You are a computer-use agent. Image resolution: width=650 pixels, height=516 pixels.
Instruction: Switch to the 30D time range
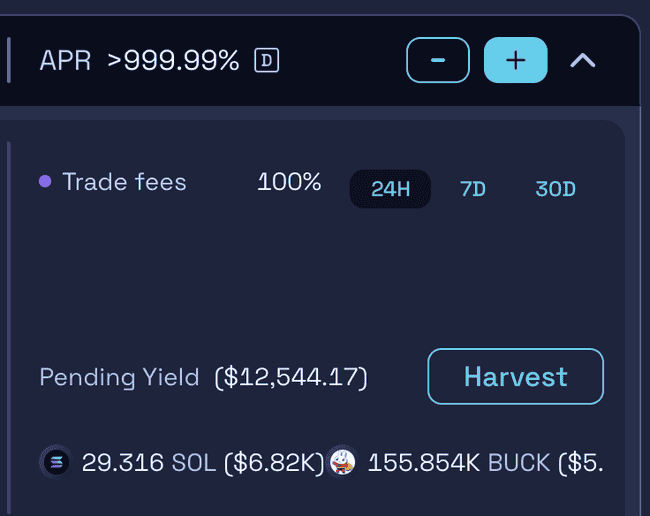[555, 189]
